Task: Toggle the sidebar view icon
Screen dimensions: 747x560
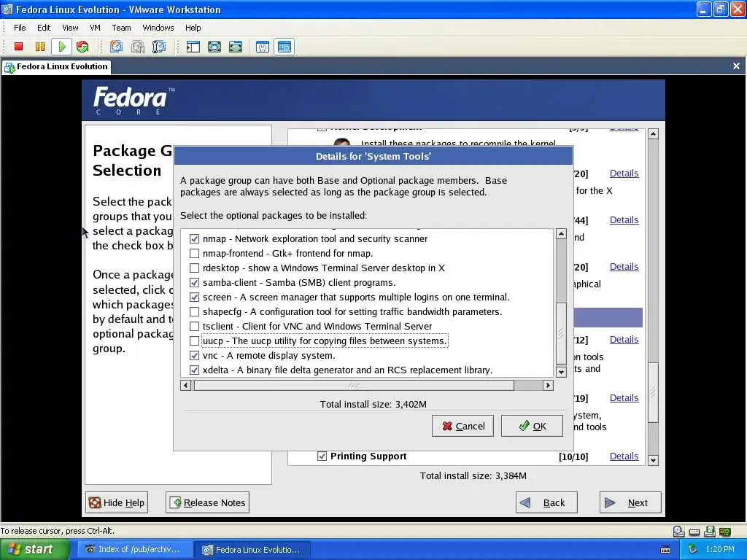Action: (x=193, y=47)
